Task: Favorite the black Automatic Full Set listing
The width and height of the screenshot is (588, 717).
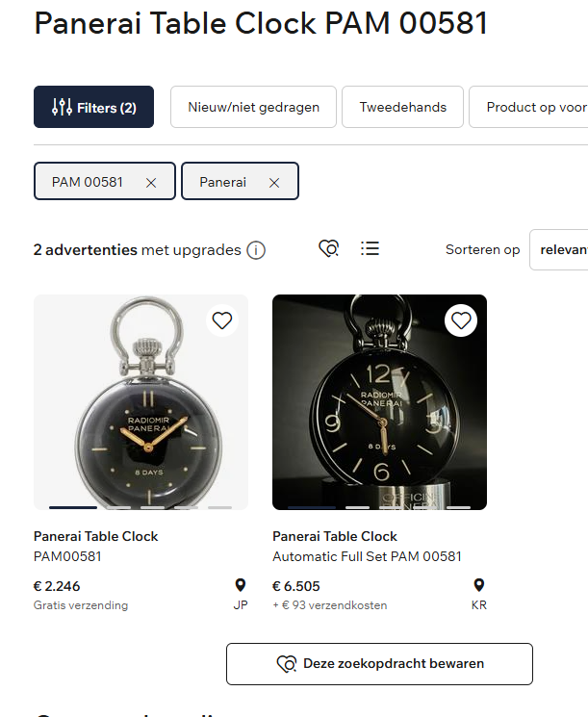Action: pos(461,320)
